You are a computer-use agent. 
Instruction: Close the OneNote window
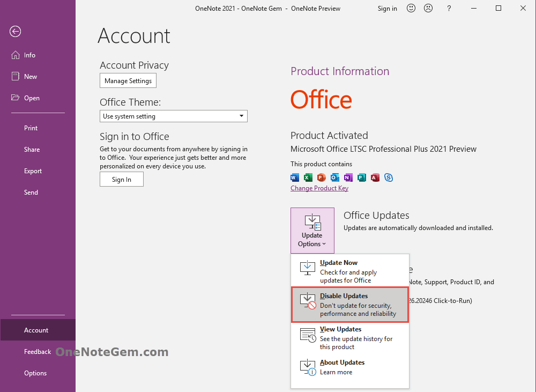pyautogui.click(x=523, y=8)
